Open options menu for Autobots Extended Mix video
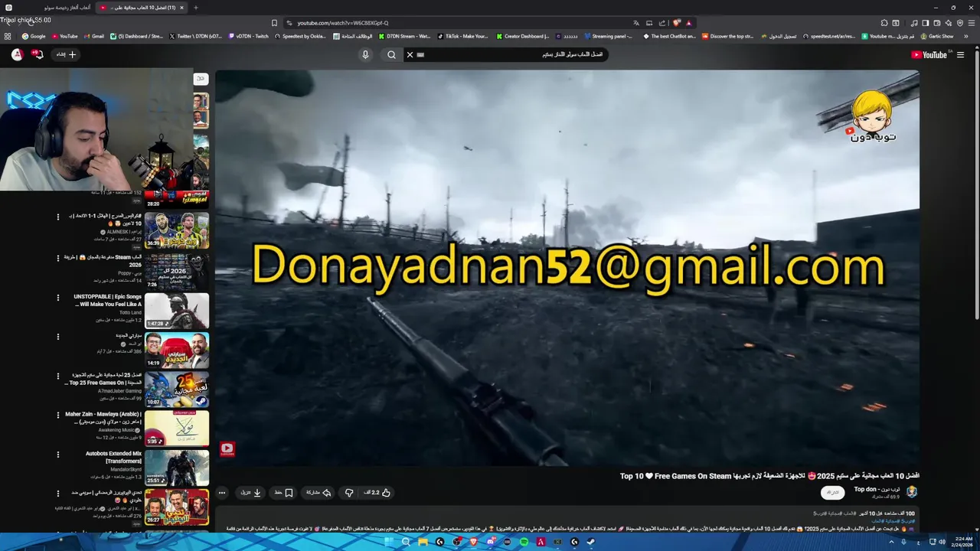Viewport: 980px width, 551px height. (x=58, y=455)
